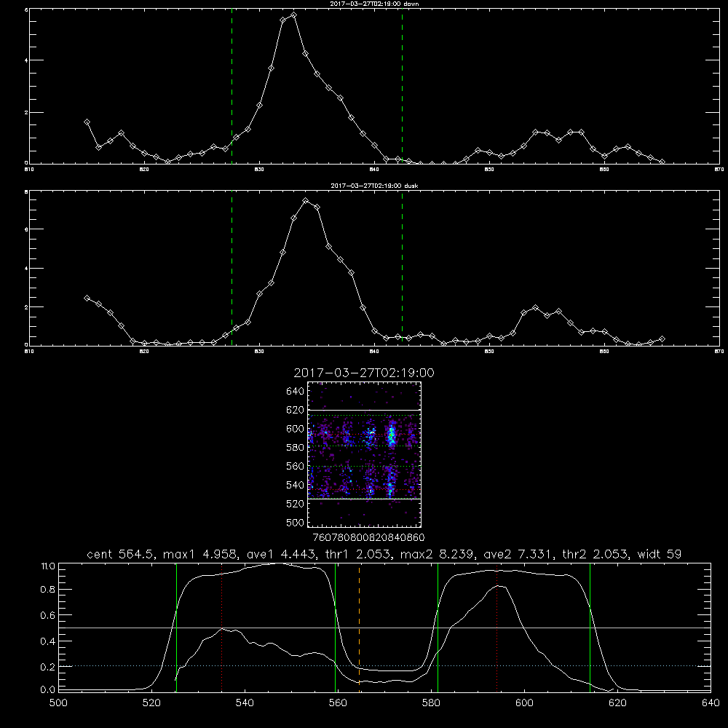This screenshot has width=728, height=728.
Task: Click the 'max1 4.958' value in bottom title
Action: [x=199, y=554]
